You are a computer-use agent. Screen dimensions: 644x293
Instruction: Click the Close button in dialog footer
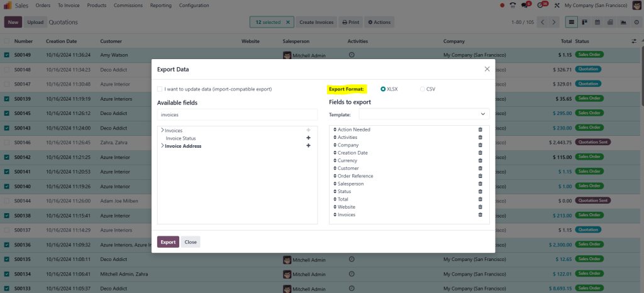[x=191, y=242]
